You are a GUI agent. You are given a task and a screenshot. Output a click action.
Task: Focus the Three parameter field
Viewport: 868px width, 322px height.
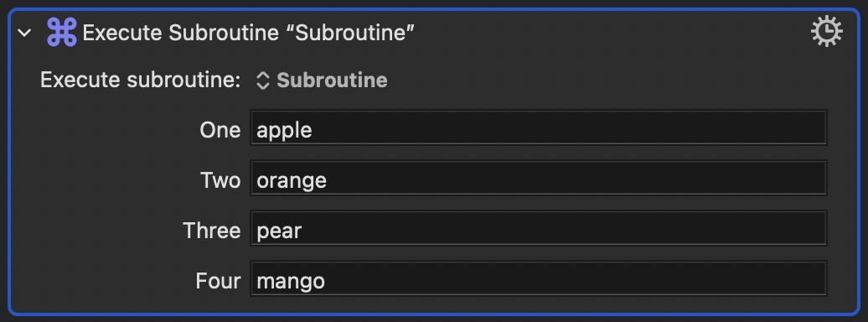pyautogui.click(x=538, y=228)
